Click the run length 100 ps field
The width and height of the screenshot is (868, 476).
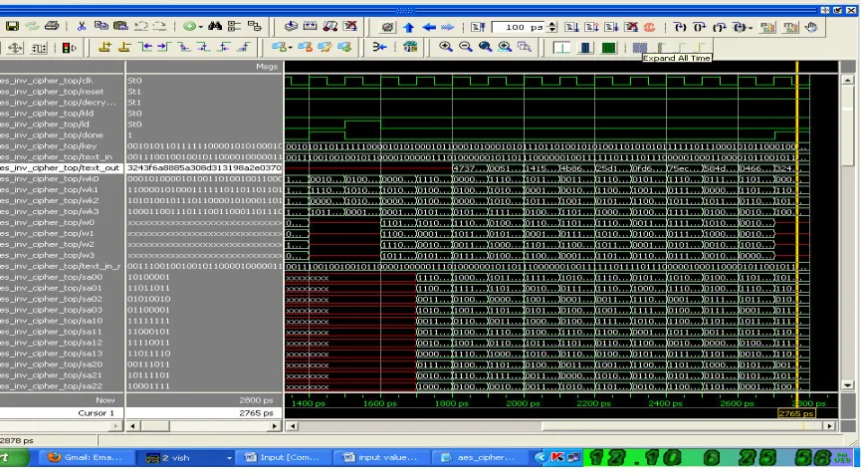pos(519,27)
